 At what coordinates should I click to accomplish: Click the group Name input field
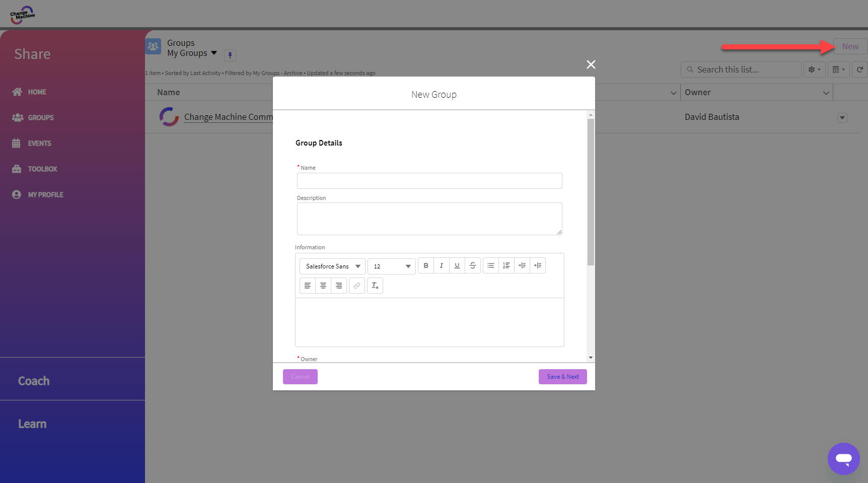click(x=429, y=181)
